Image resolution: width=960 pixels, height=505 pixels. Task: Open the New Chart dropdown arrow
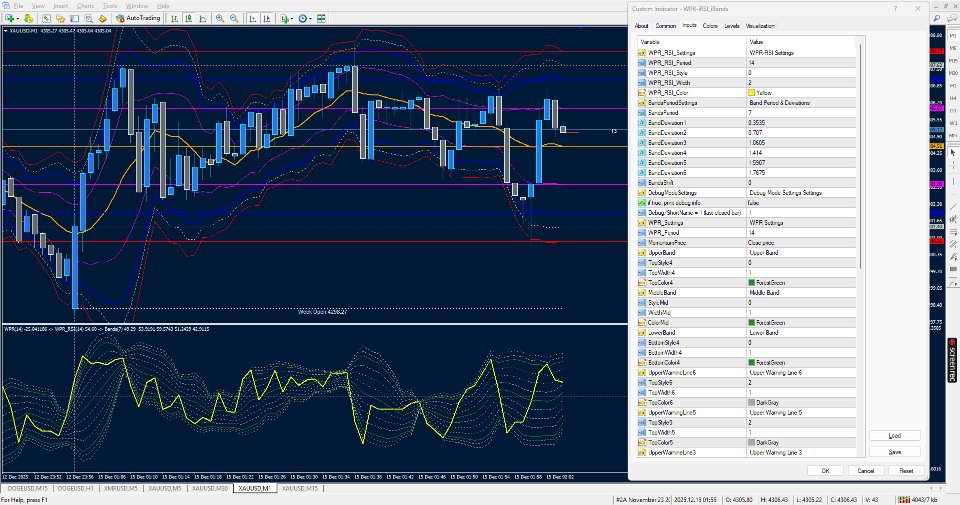tap(17, 18)
